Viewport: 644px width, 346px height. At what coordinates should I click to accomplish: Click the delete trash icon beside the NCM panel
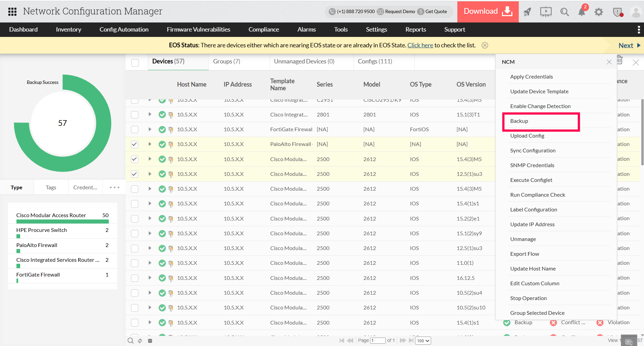(619, 59)
